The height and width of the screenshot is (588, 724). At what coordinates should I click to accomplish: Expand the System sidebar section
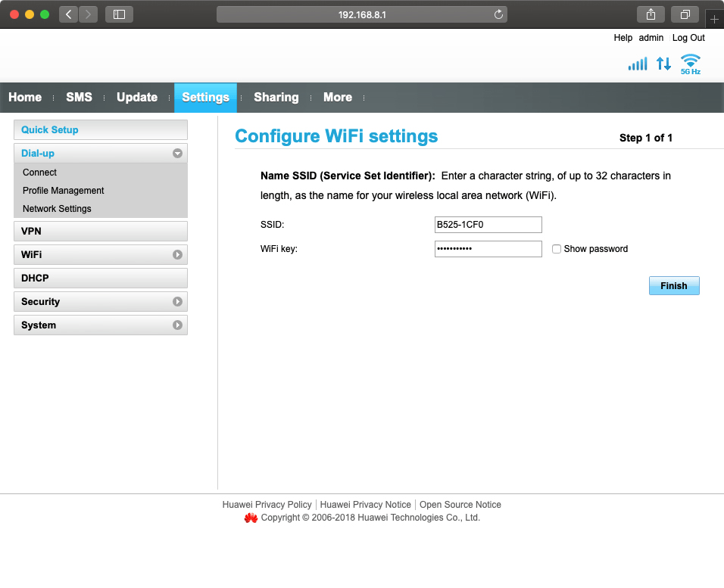(x=177, y=325)
